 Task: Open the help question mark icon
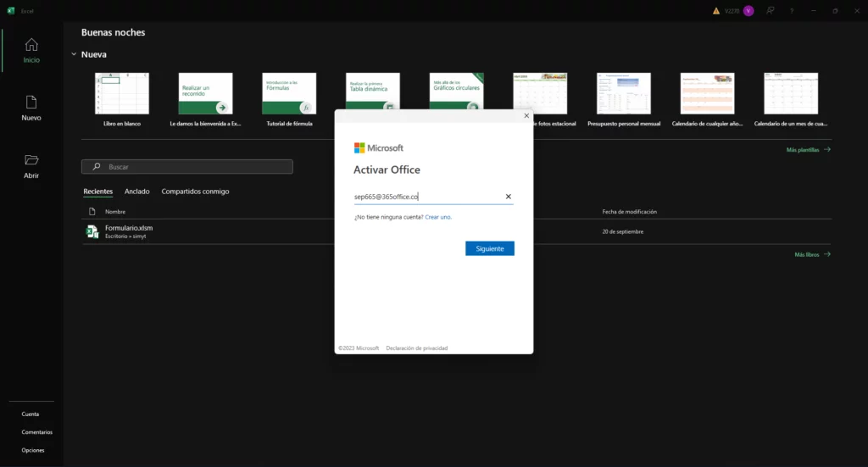coord(792,11)
